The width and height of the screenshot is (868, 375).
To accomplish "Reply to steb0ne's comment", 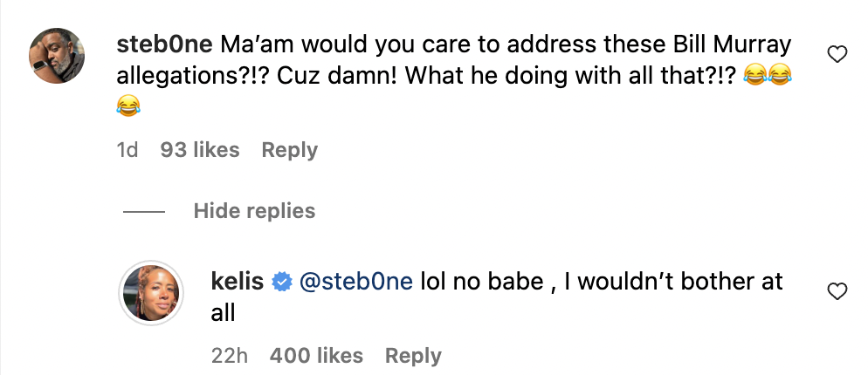I will coord(290,150).
